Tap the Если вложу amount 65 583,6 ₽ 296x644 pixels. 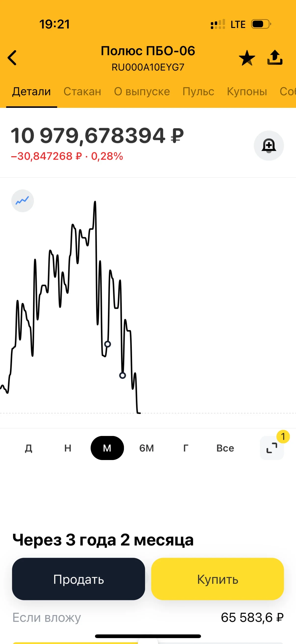click(x=252, y=617)
